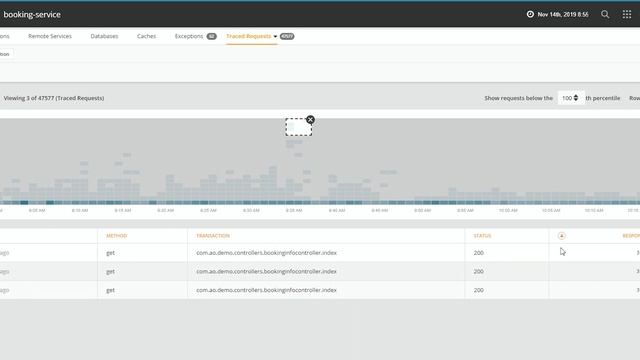
Task: Open the date time range Nov 14th, 2019
Action: [x=563, y=15]
